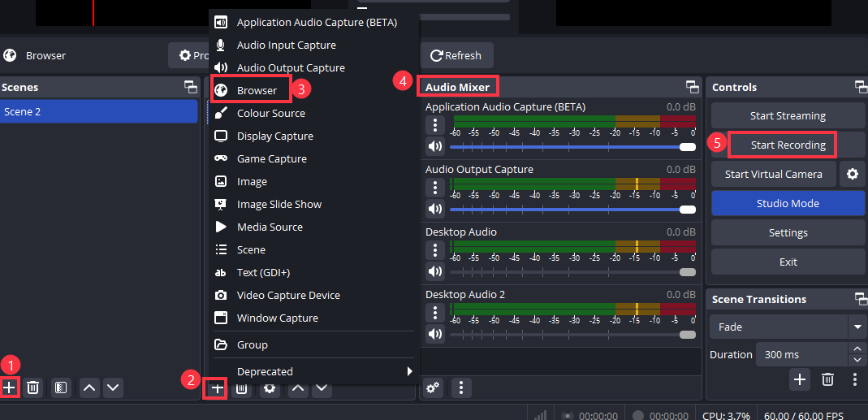This screenshot has width=868, height=420.
Task: Undock the Scenes panel
Action: tap(191, 87)
